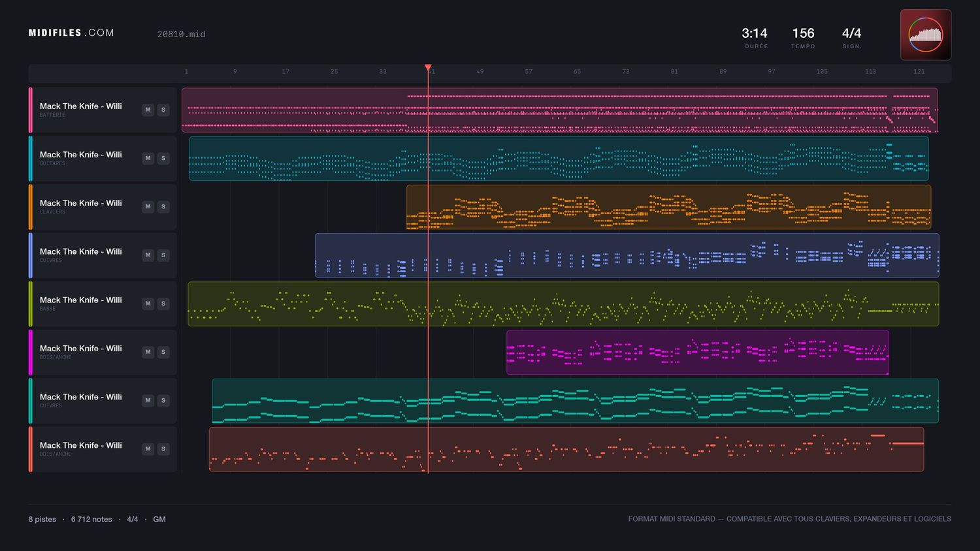This screenshot has height=551, width=980.
Task: Select the magenta Bois/Anche note clip
Action: [x=698, y=352]
